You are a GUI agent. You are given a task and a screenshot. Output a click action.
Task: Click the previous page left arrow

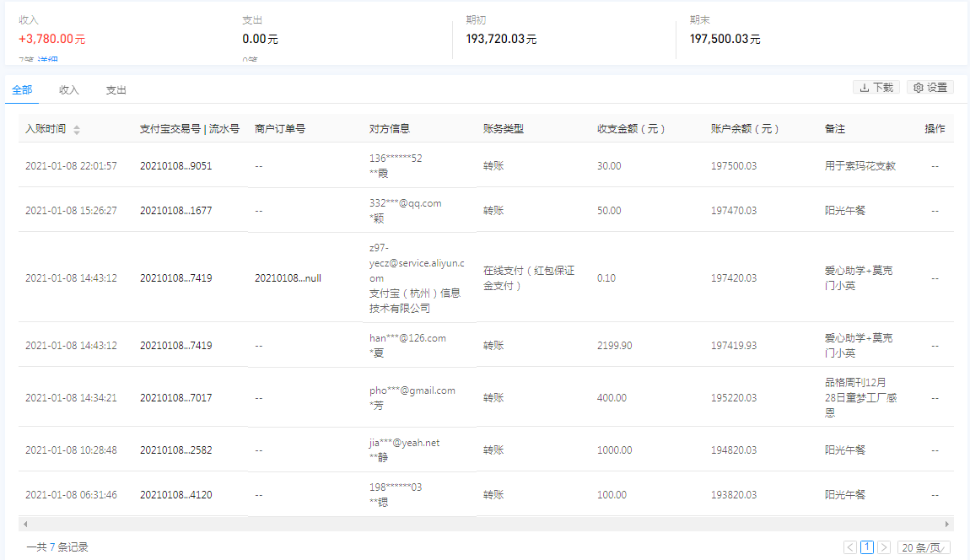849,547
